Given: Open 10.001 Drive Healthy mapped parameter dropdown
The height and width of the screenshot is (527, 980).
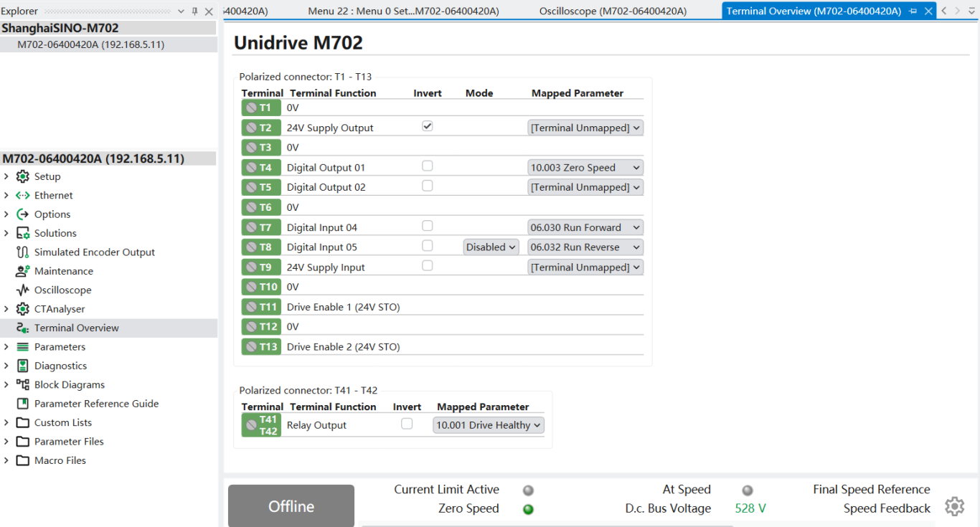Looking at the screenshot, I should coord(489,425).
